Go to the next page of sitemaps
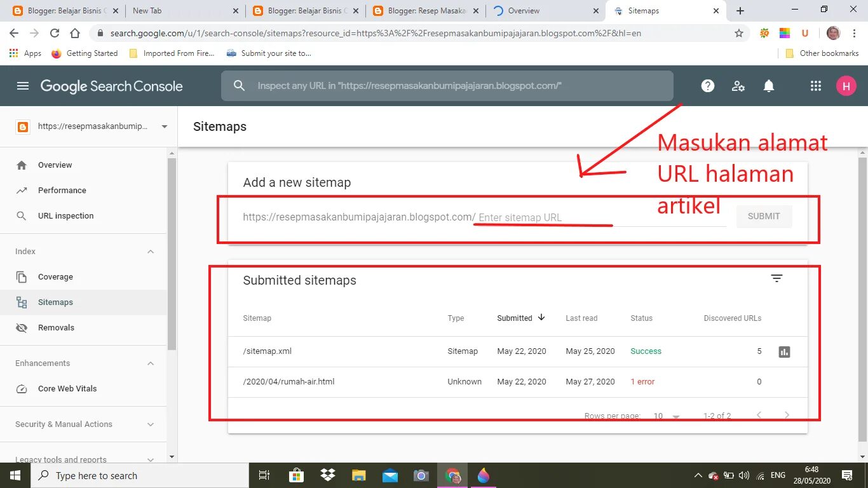The image size is (868, 488). click(x=787, y=416)
